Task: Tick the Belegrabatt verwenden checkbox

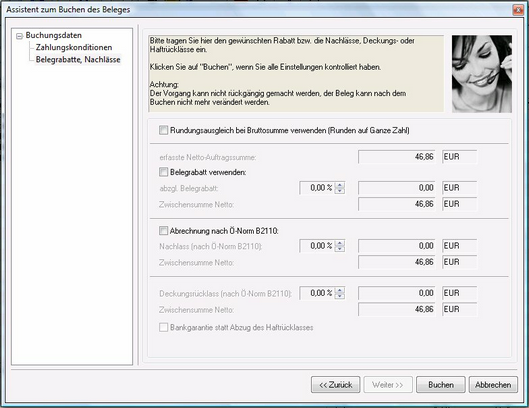Action: pyautogui.click(x=163, y=172)
